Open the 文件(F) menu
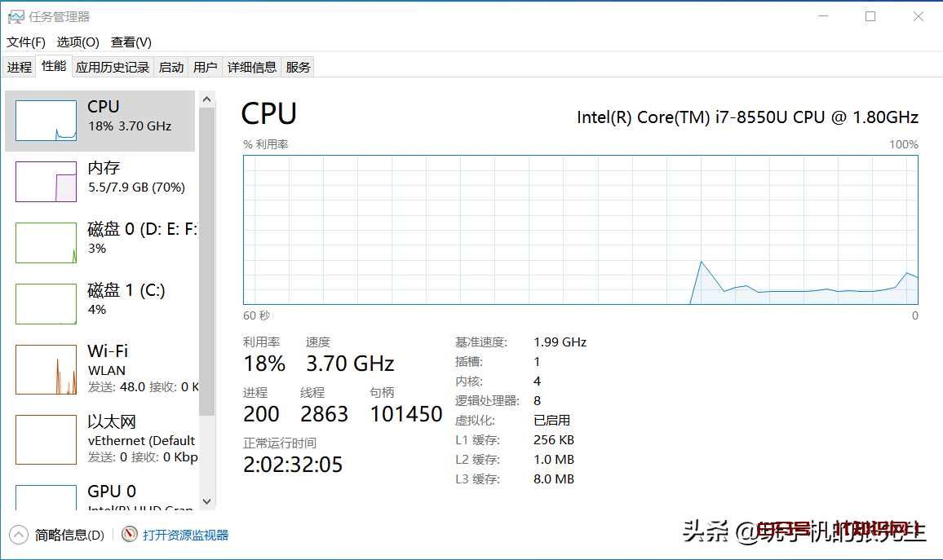Viewport: 943px width, 560px height. tap(26, 42)
